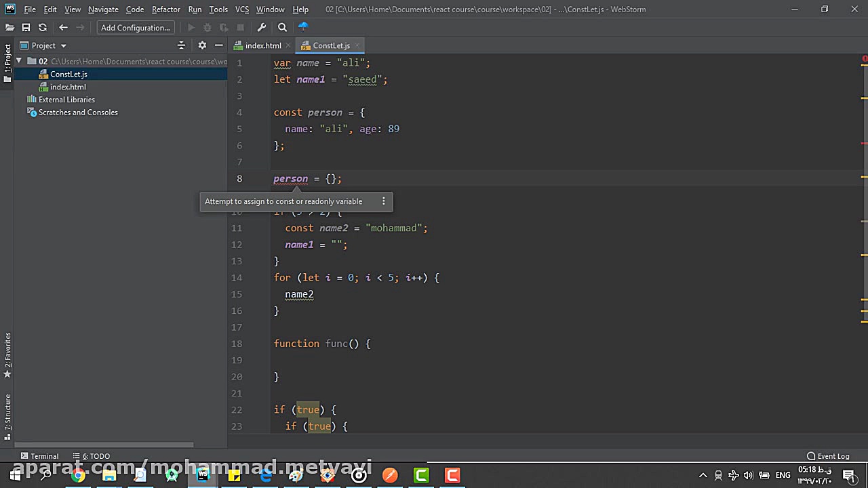Close the index.html editor tab

[x=288, y=45]
